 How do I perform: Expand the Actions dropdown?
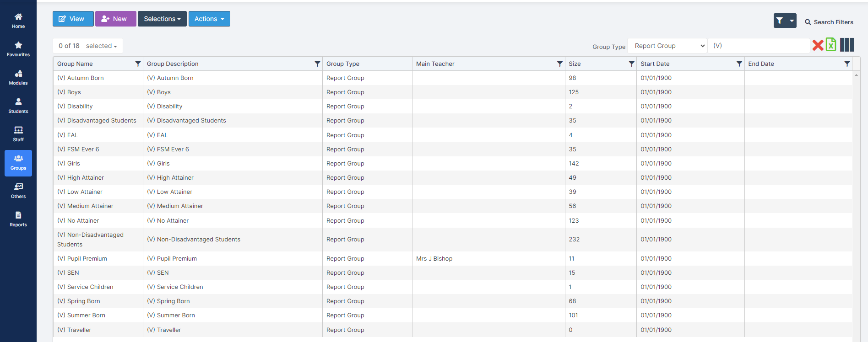(209, 19)
